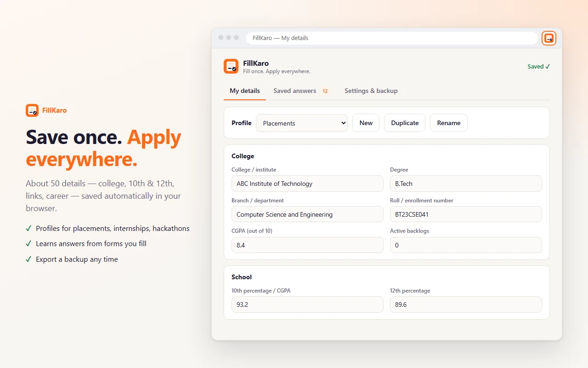Click the CGPA field showing 8.4

[x=307, y=245]
